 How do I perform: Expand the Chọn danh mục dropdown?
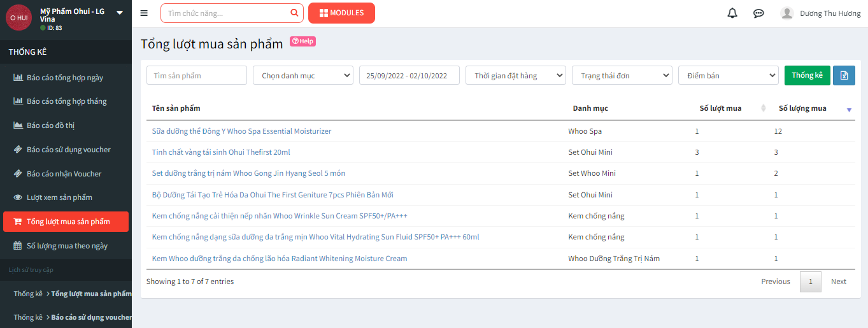(x=303, y=75)
